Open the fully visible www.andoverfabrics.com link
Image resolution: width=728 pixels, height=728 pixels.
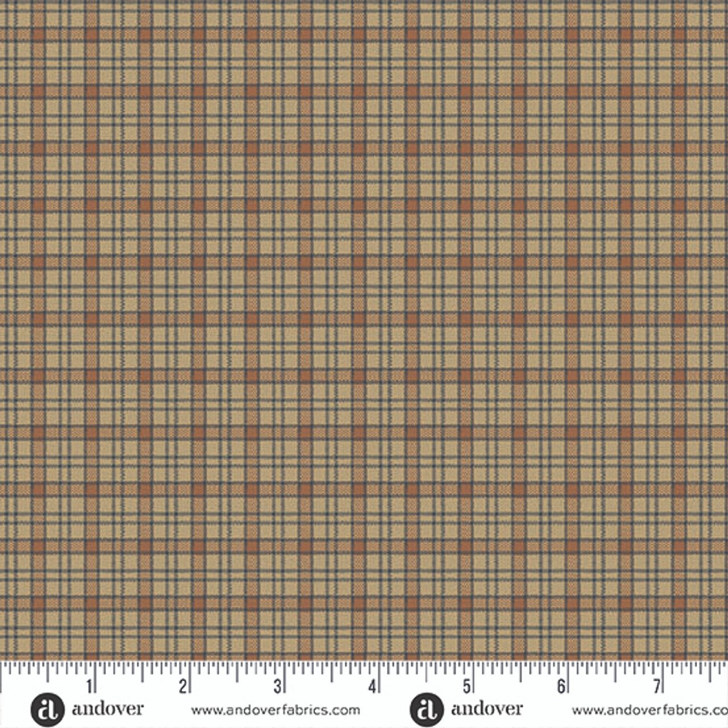tap(275, 709)
